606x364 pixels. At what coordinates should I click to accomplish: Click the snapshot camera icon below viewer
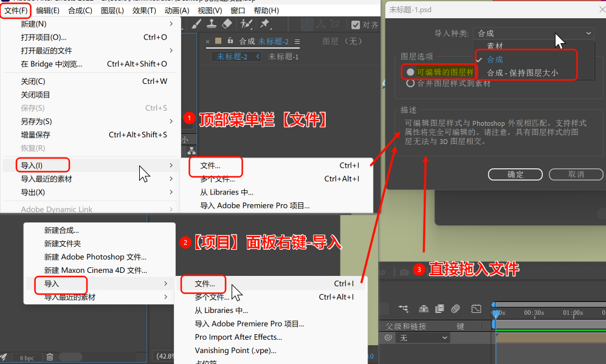[x=404, y=272]
